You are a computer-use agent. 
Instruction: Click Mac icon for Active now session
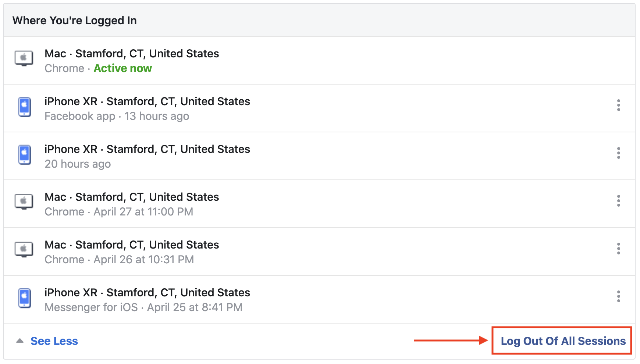(x=24, y=58)
